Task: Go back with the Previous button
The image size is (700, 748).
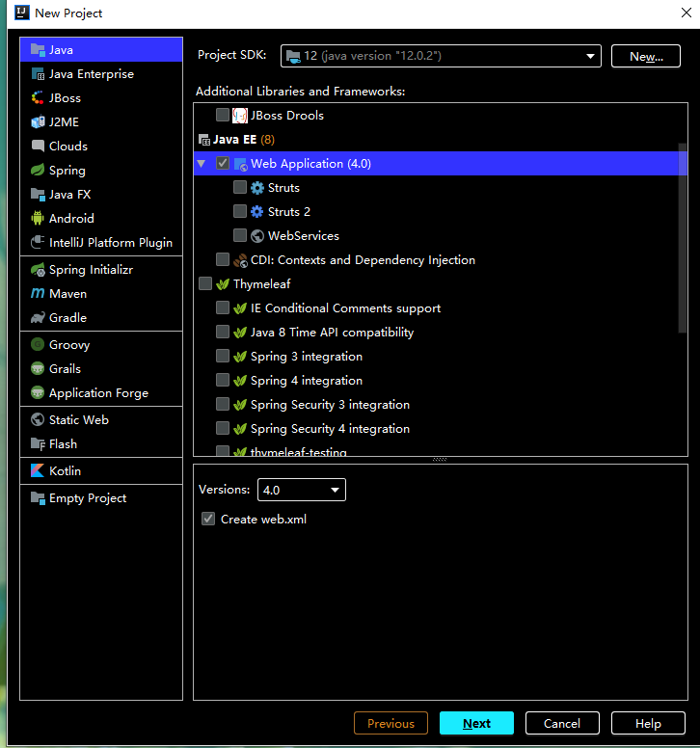Action: click(390, 723)
